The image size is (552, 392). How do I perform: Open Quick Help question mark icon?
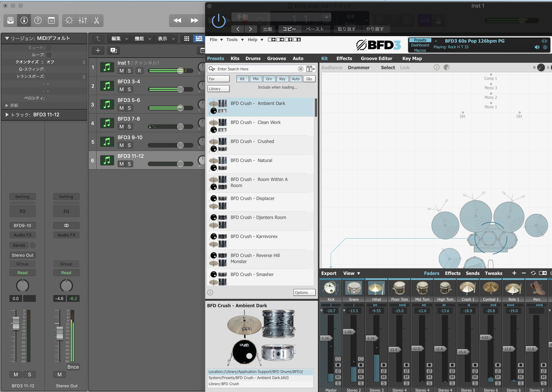coord(38,21)
